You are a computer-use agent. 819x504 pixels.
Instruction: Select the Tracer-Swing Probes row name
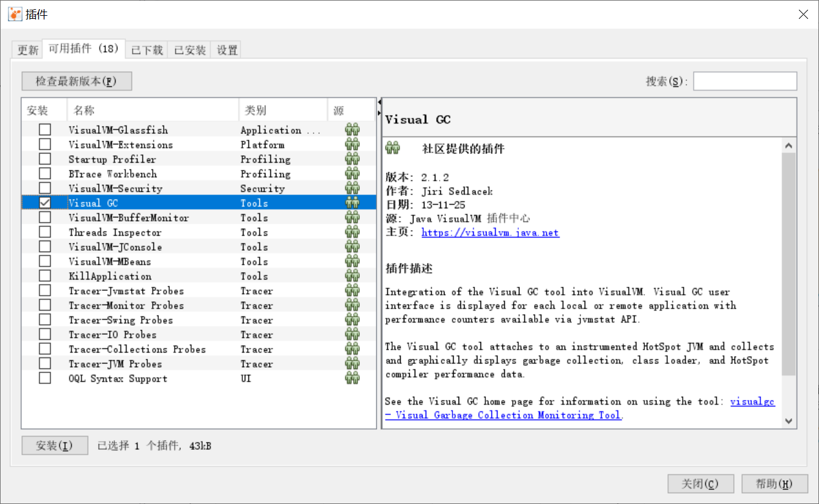[121, 320]
